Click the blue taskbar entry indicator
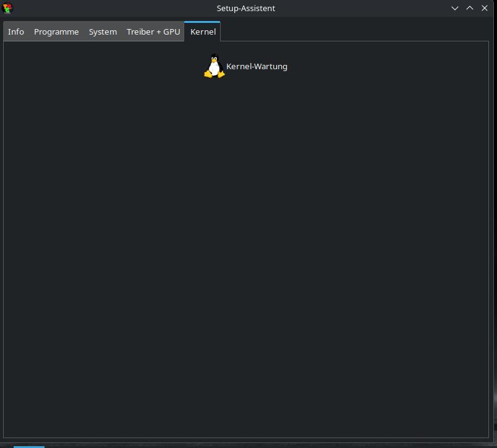The width and height of the screenshot is (497, 448). click(x=29, y=446)
